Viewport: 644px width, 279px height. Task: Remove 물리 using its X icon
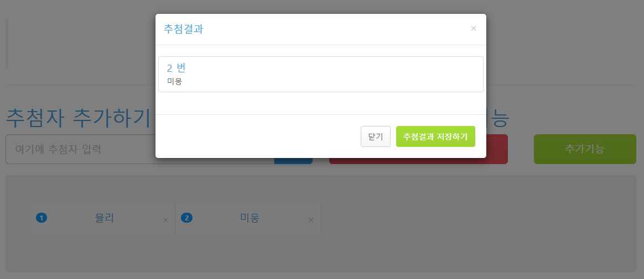(165, 220)
